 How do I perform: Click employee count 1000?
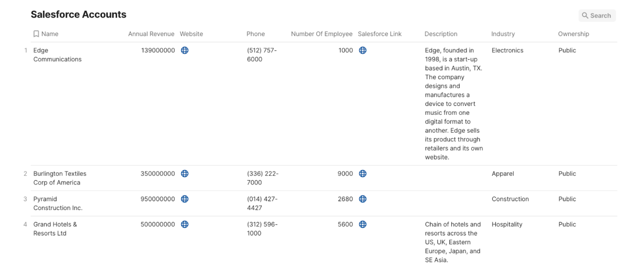346,50
